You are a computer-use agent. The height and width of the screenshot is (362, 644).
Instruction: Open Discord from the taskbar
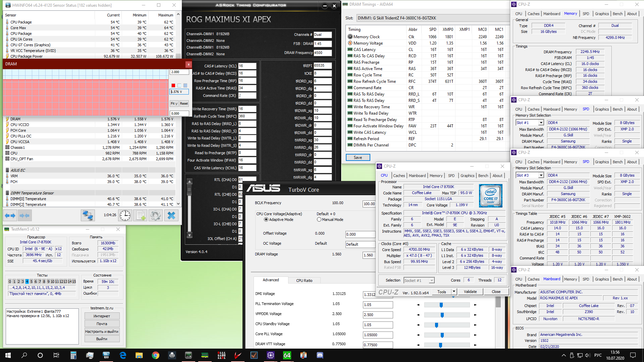point(320,355)
